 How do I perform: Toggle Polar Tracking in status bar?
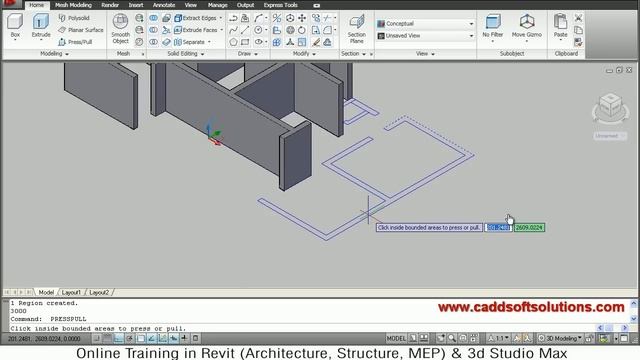point(129,338)
